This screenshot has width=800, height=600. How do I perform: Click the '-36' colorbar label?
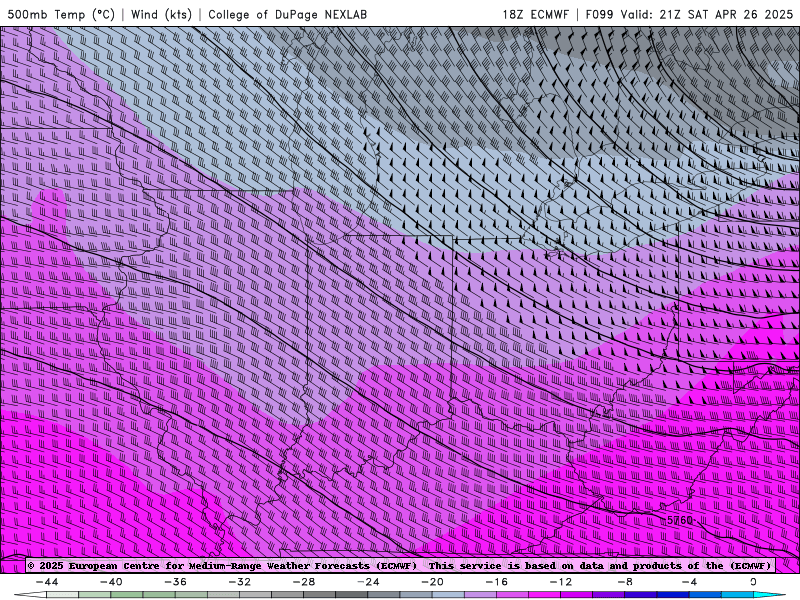(x=176, y=582)
